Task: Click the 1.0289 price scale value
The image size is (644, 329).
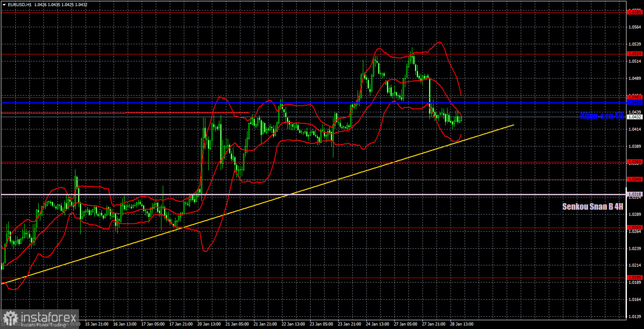Action: pyautogui.click(x=635, y=214)
